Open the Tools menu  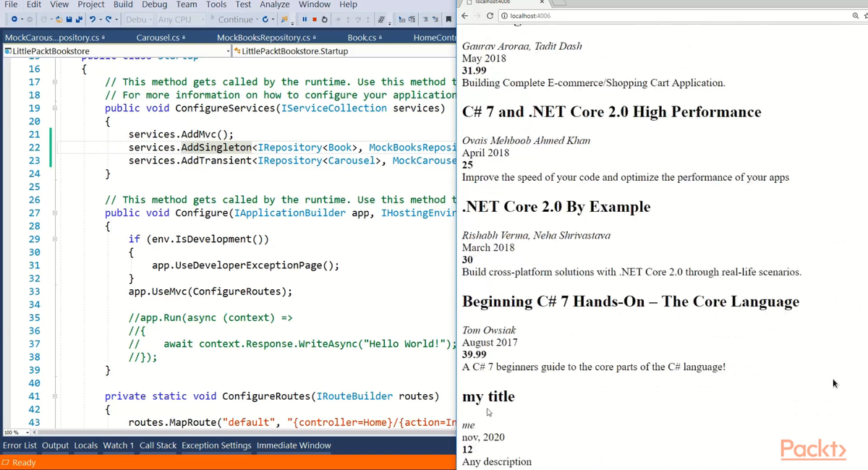point(216,4)
